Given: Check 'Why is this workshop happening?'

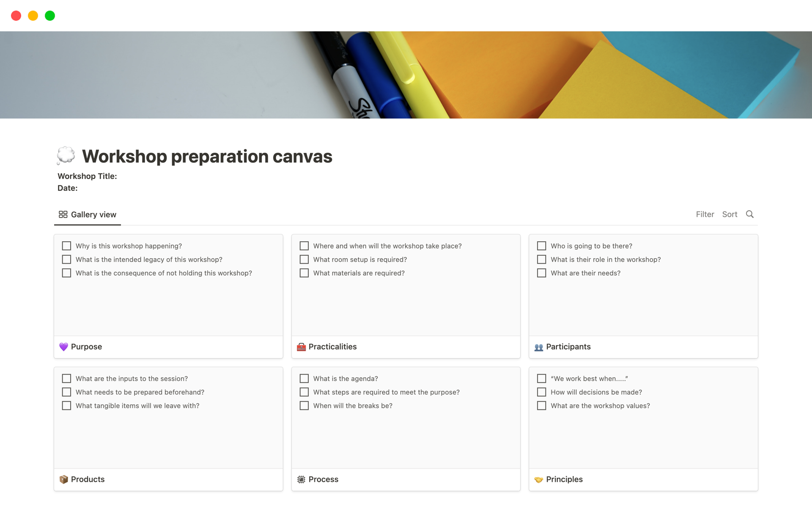Looking at the screenshot, I should pos(66,246).
